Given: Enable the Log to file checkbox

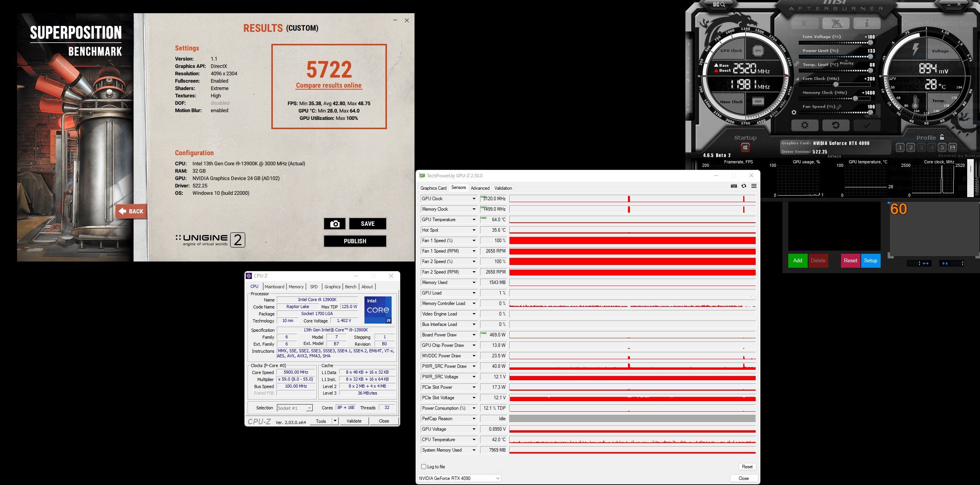Looking at the screenshot, I should coord(423,467).
